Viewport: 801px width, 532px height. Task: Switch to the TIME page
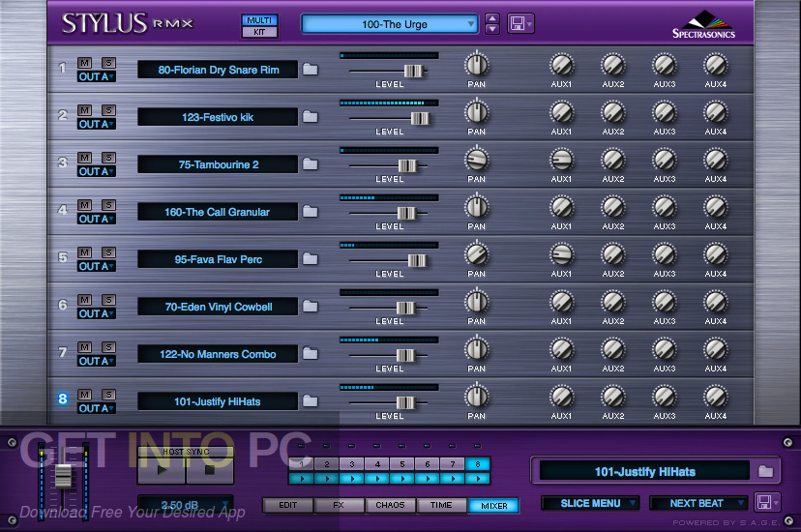point(441,505)
